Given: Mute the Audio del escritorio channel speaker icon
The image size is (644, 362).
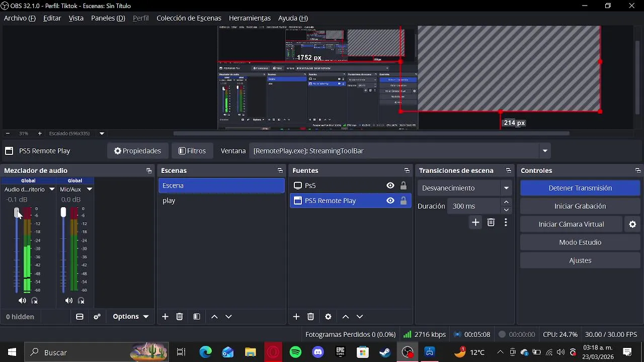Looking at the screenshot, I should [22, 301].
